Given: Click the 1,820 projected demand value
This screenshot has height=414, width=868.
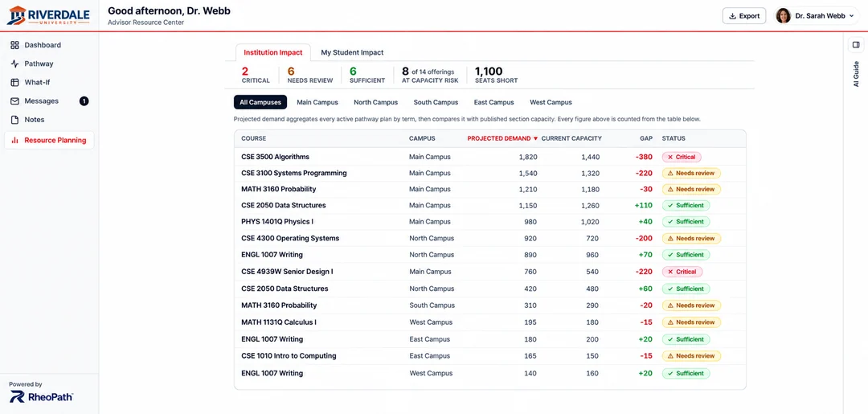Looking at the screenshot, I should click(527, 158).
